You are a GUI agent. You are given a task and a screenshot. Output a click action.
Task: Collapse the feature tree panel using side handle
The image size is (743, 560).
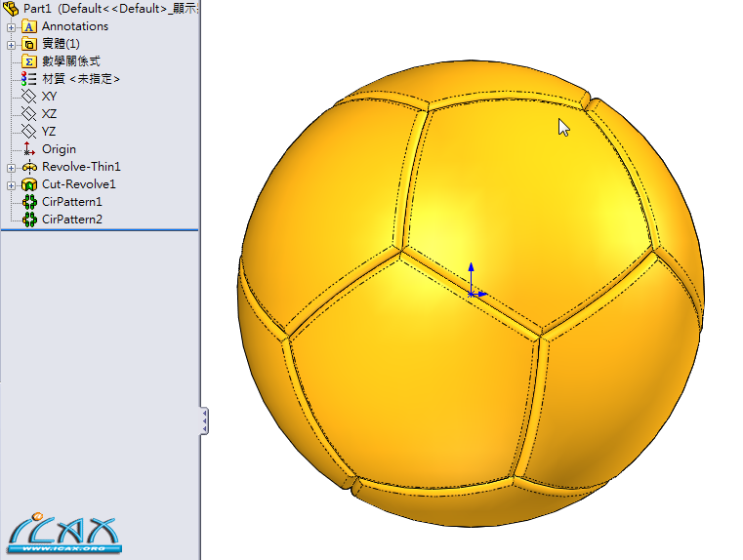(204, 421)
